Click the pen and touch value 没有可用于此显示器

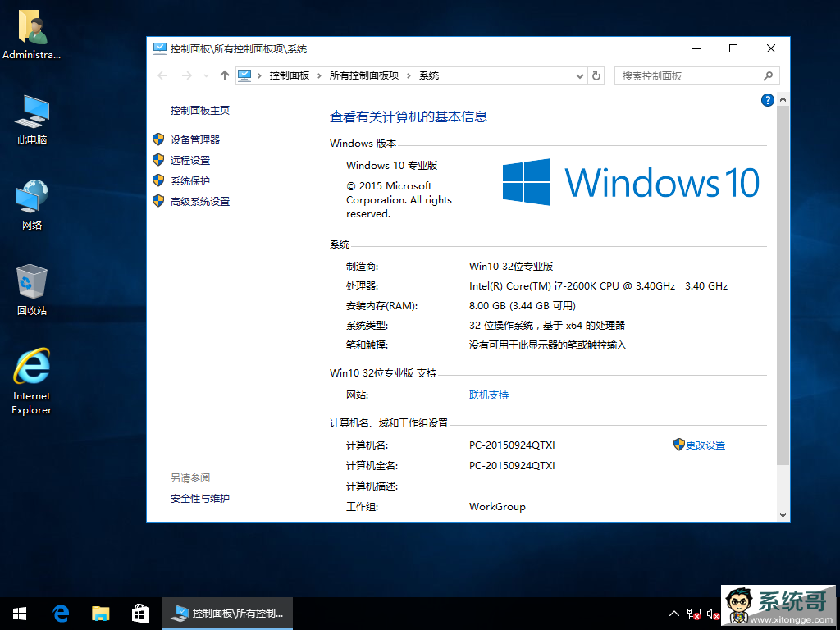(547, 345)
